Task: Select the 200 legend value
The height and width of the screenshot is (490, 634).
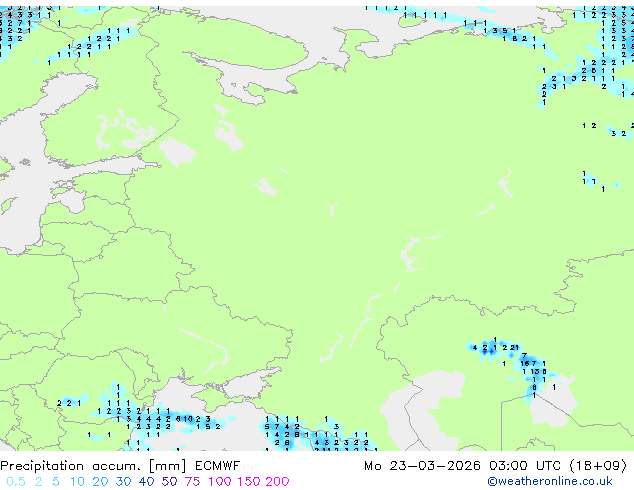Action: click(x=277, y=482)
